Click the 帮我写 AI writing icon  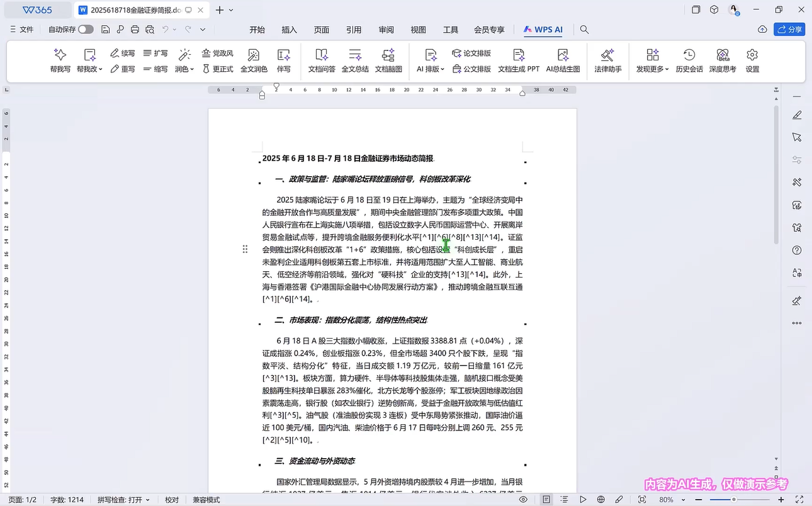click(60, 61)
